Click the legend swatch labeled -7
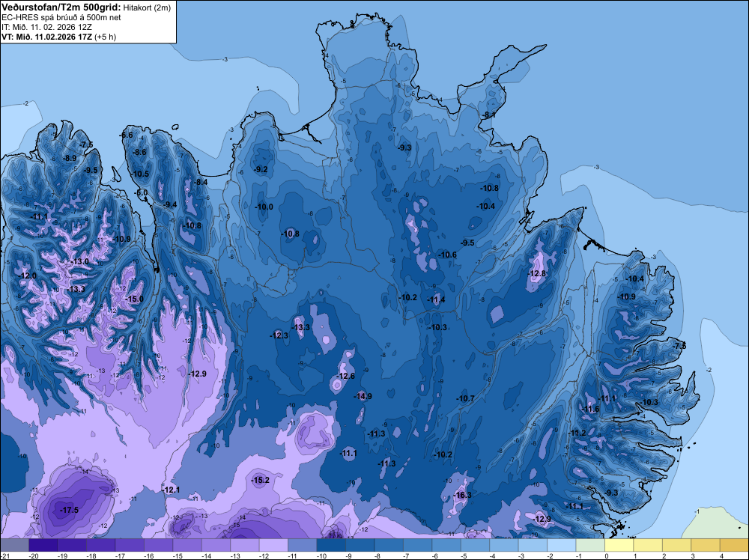 tap(417, 545)
